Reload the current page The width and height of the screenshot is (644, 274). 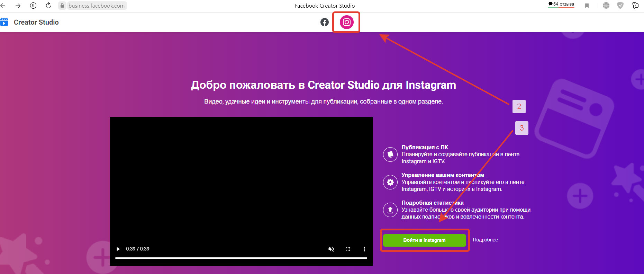[x=48, y=6]
